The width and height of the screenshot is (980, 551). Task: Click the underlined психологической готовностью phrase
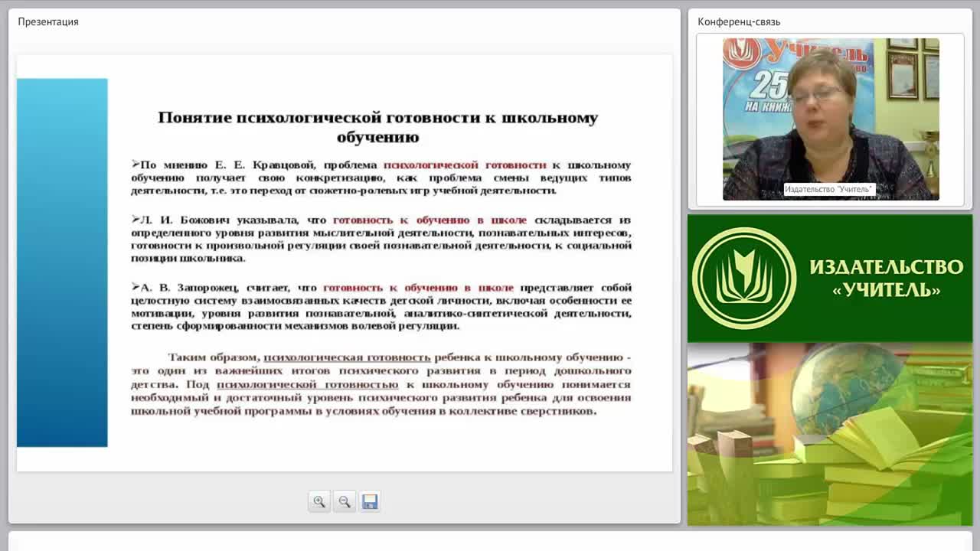pyautogui.click(x=307, y=385)
